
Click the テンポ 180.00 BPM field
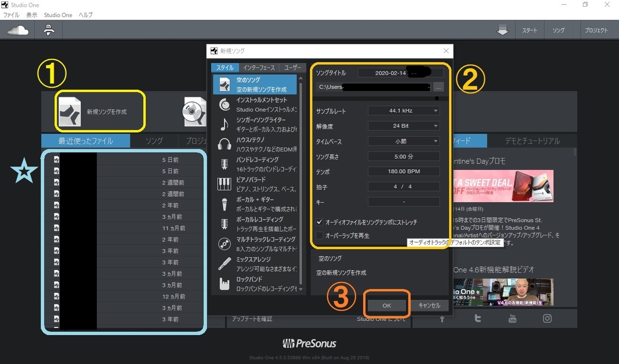(x=404, y=172)
